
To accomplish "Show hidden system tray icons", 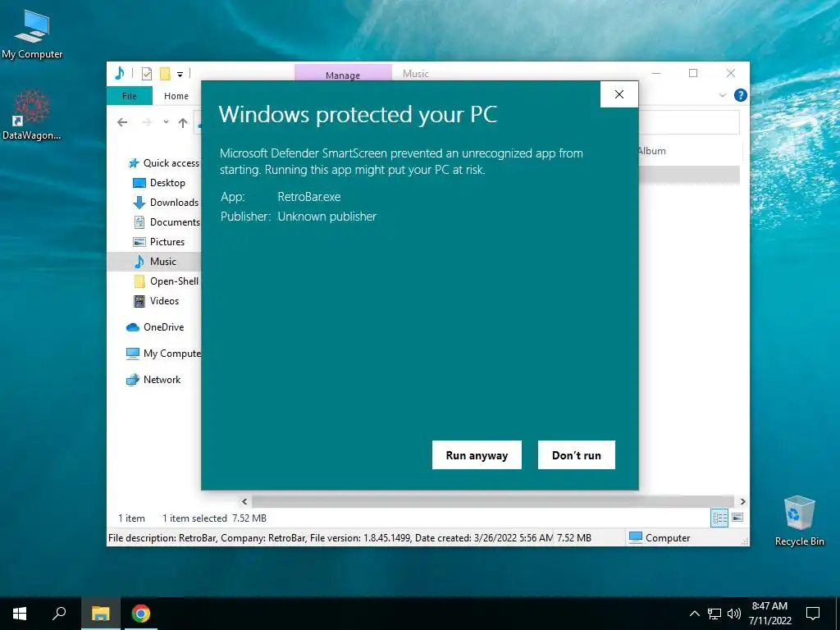I will pyautogui.click(x=694, y=614).
